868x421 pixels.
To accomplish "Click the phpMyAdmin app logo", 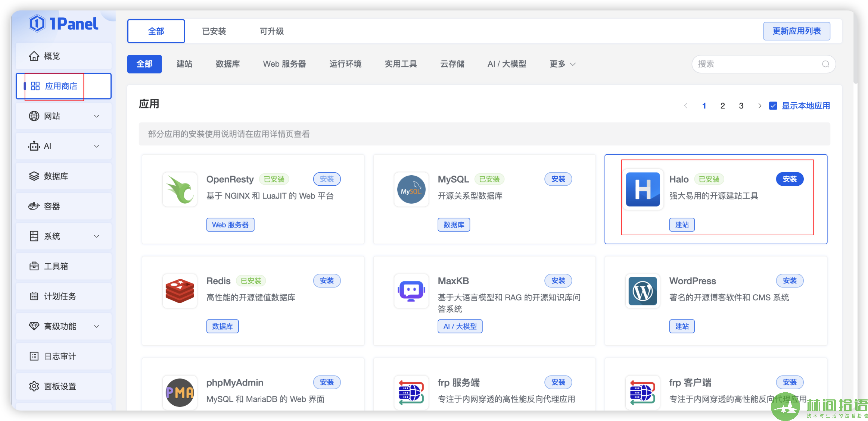I will 180,392.
